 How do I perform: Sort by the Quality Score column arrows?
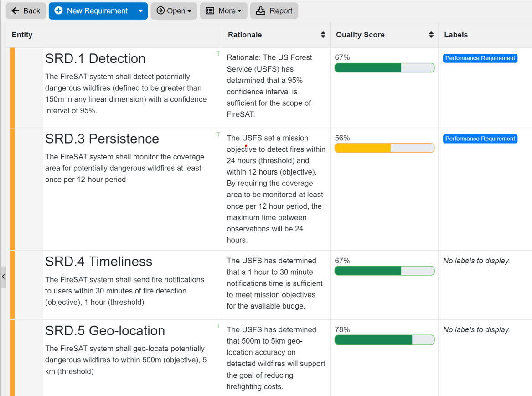(431, 35)
